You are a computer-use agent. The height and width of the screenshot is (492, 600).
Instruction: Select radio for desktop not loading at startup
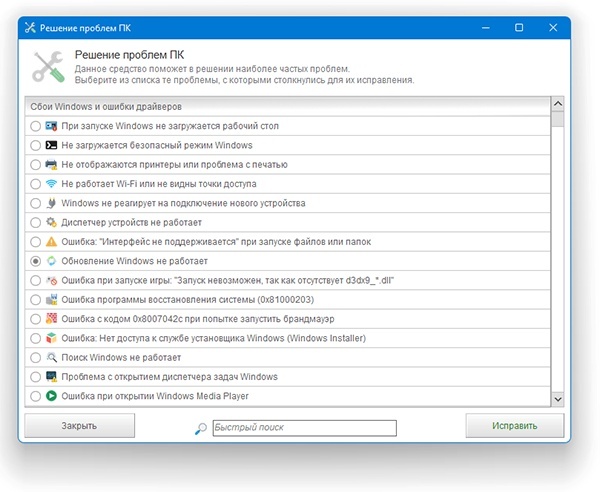[36, 126]
